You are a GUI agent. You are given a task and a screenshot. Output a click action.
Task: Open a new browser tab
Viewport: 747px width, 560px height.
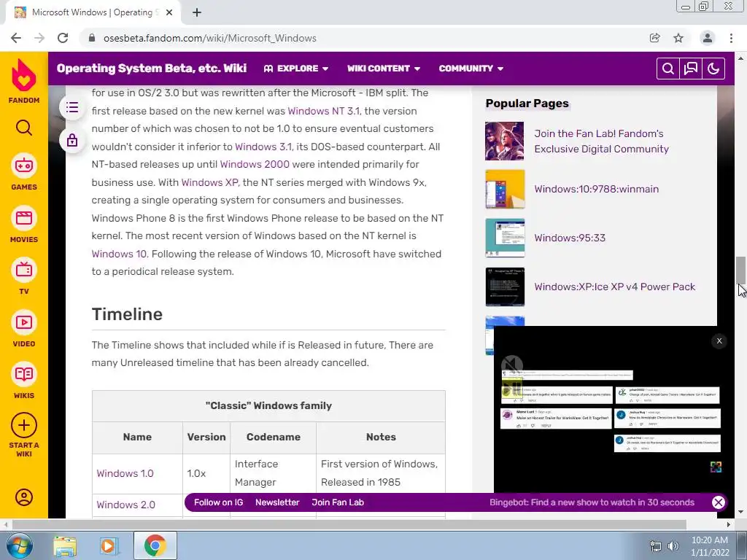pyautogui.click(x=197, y=12)
